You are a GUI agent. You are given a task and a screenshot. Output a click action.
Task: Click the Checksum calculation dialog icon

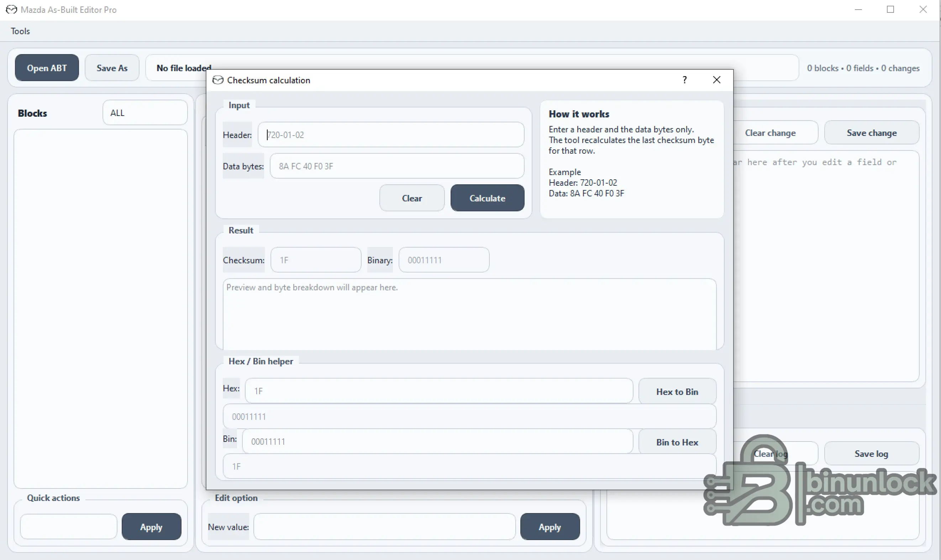[x=218, y=80]
